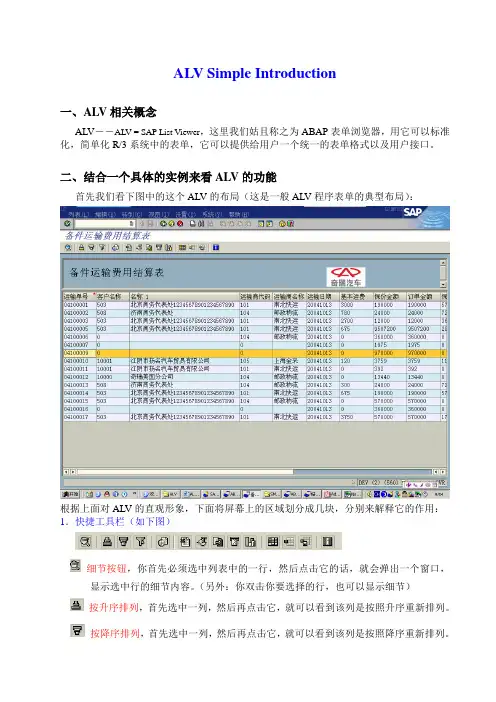Click Information icon at right end of enlarged toolbar image
Image resolution: width=496 pixels, height=702 pixels.
328,542
